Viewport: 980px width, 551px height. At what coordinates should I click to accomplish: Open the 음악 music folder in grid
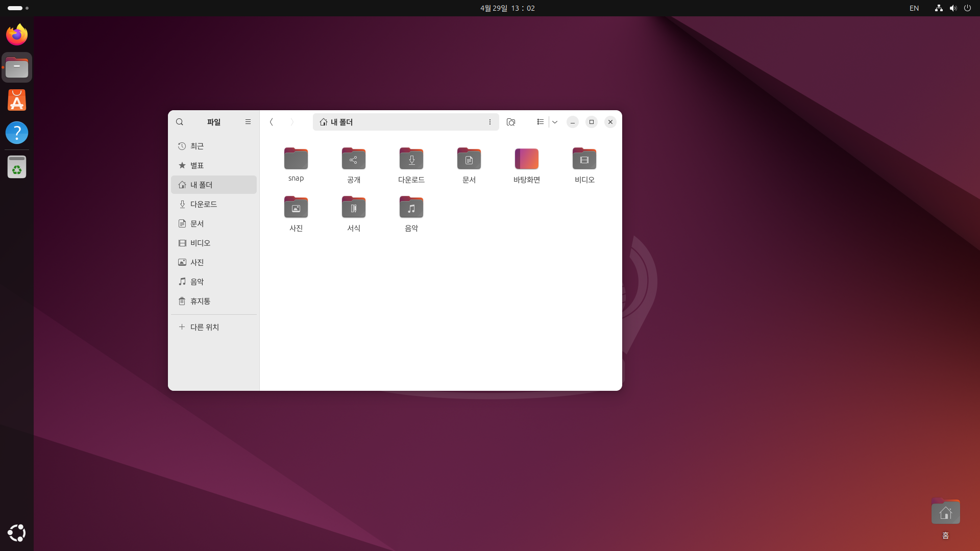(x=411, y=208)
